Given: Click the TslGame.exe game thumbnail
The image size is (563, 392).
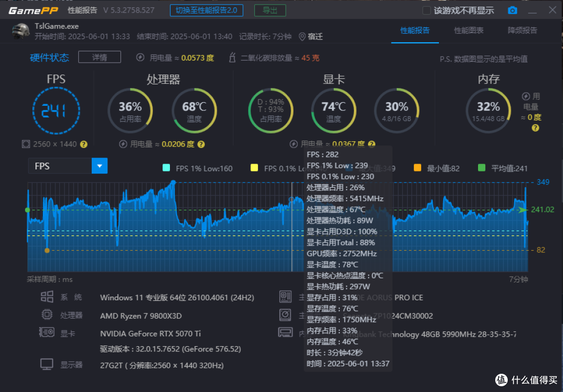Looking at the screenshot, I should point(20,32).
